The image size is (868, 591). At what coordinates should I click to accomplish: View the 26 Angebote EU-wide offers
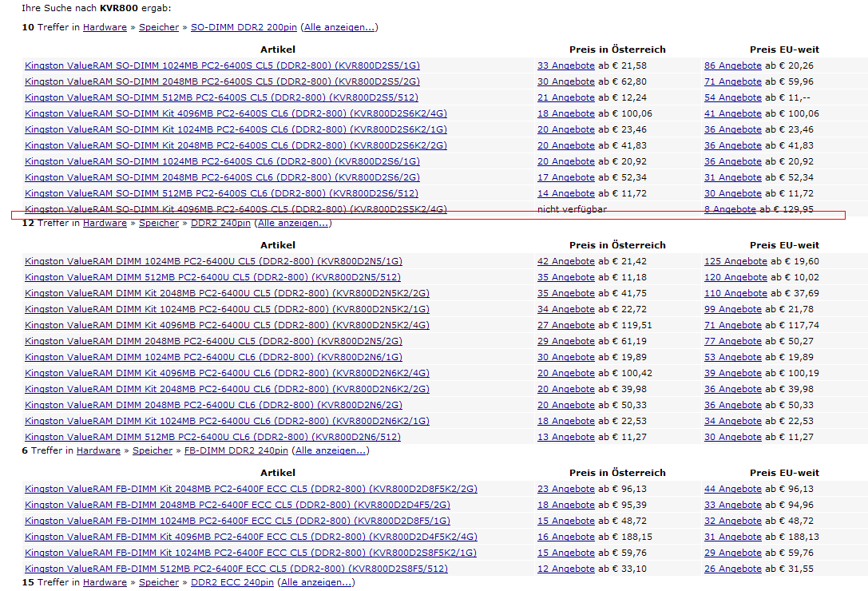[733, 569]
